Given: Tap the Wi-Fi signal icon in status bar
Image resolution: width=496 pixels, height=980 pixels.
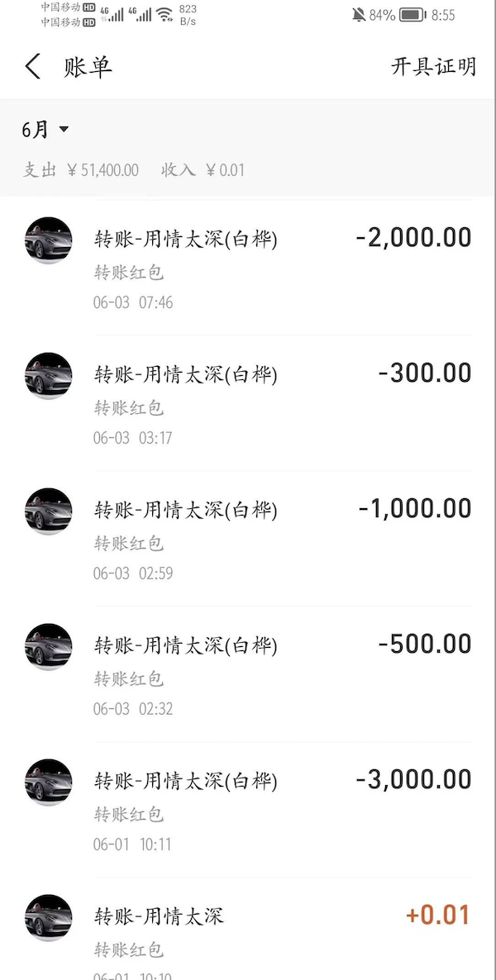Looking at the screenshot, I should 165,15.
